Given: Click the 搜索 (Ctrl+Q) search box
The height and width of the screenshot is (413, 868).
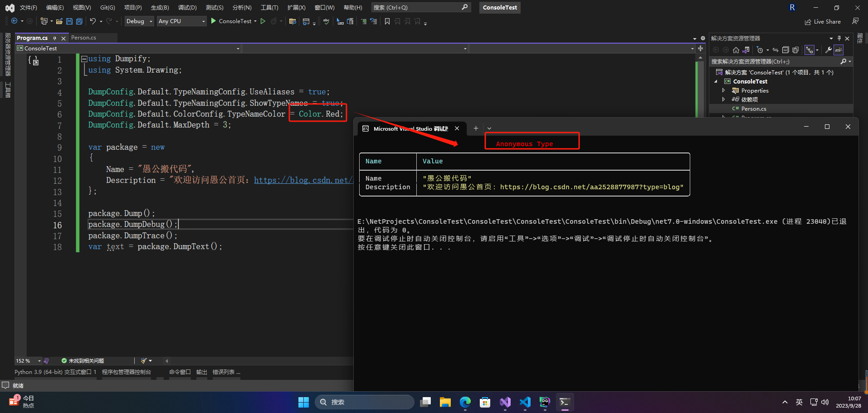Looking at the screenshot, I should point(421,8).
